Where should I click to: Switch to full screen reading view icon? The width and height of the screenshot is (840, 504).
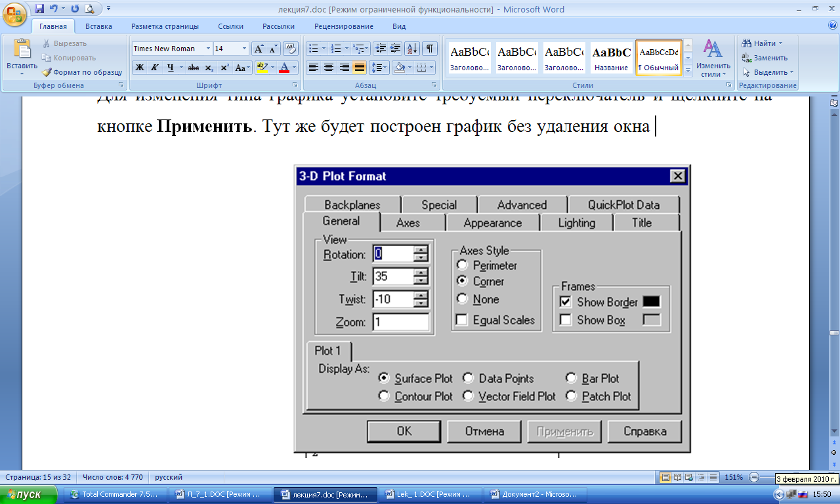click(x=677, y=477)
